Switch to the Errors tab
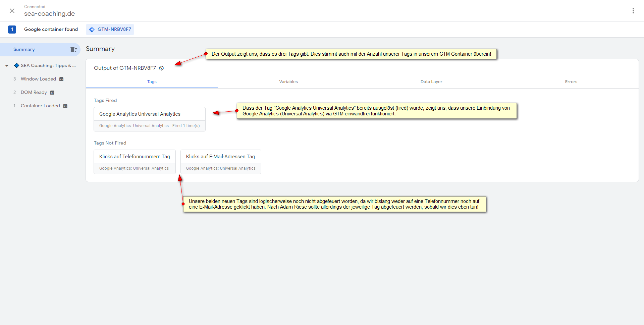This screenshot has width=644, height=325. click(571, 82)
